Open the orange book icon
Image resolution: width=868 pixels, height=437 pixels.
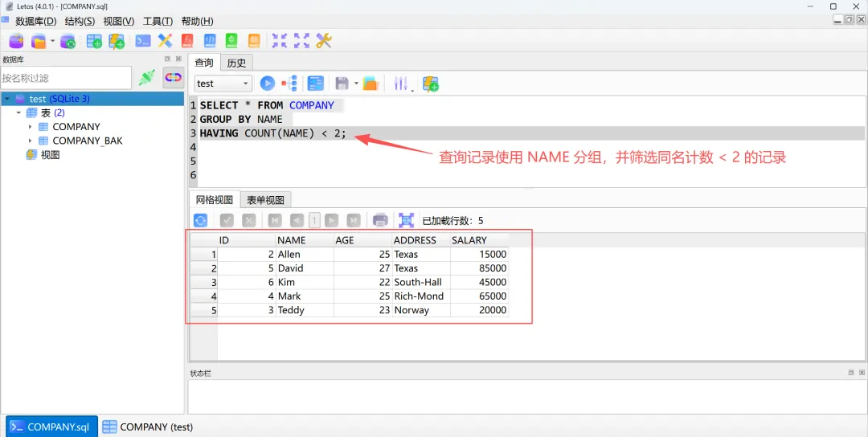[x=253, y=40]
